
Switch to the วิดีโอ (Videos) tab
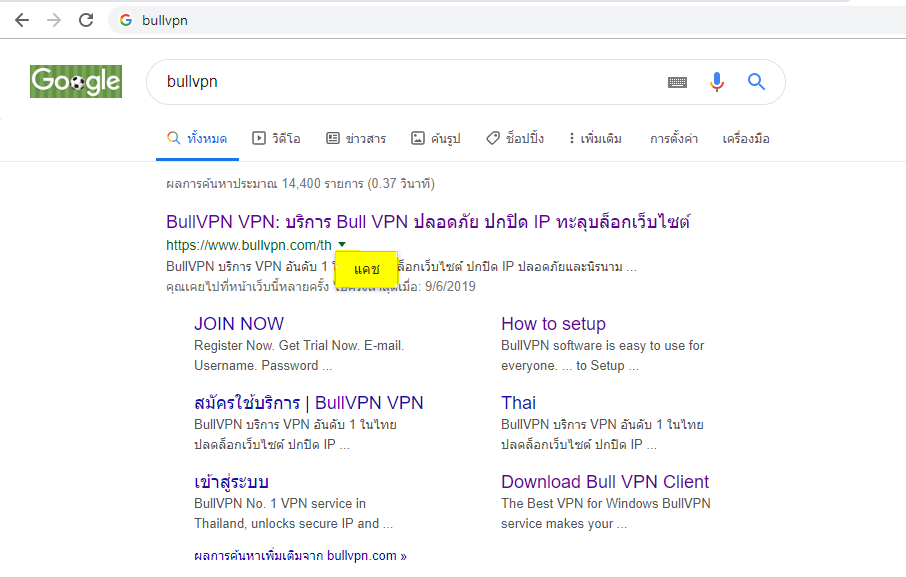[x=276, y=139]
